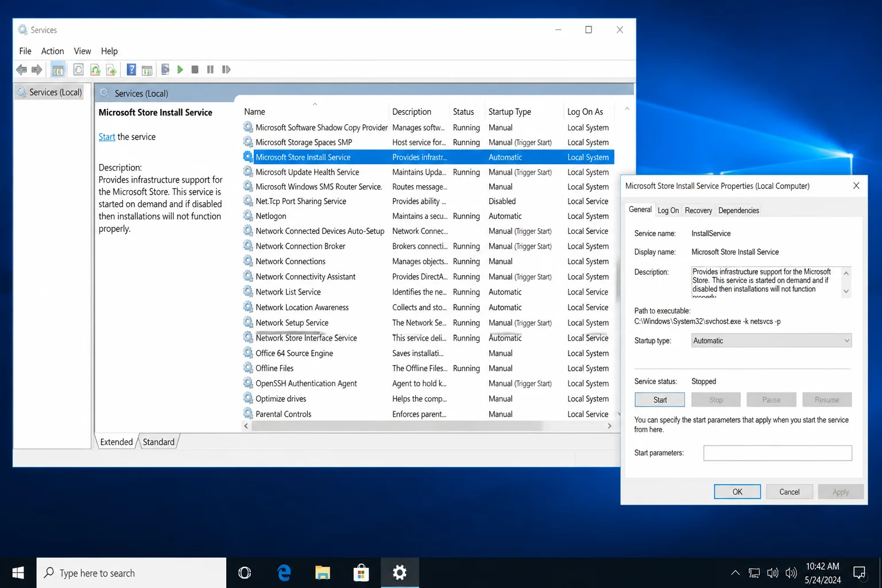
Task: Click the Restart Service toolbar icon
Action: 226,69
